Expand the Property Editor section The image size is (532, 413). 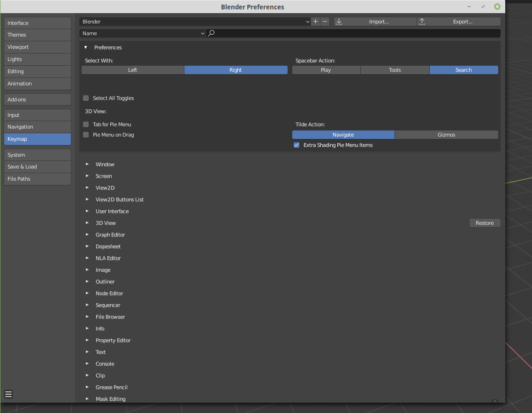click(87, 340)
